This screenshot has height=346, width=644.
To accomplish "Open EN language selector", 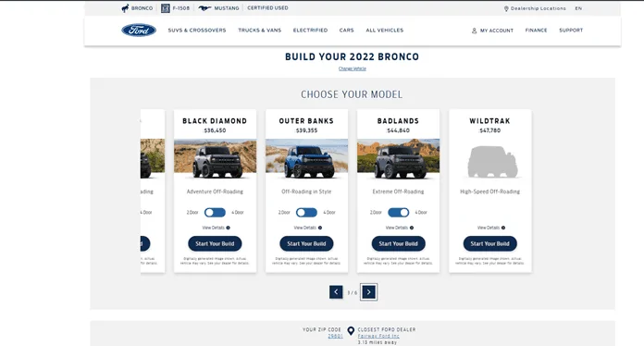I will click(x=578, y=8).
